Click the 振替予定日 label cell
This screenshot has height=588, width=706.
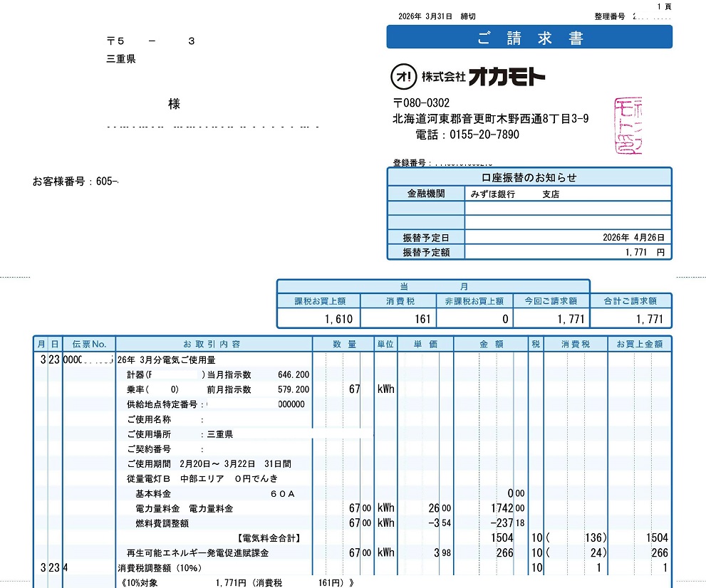(x=425, y=237)
